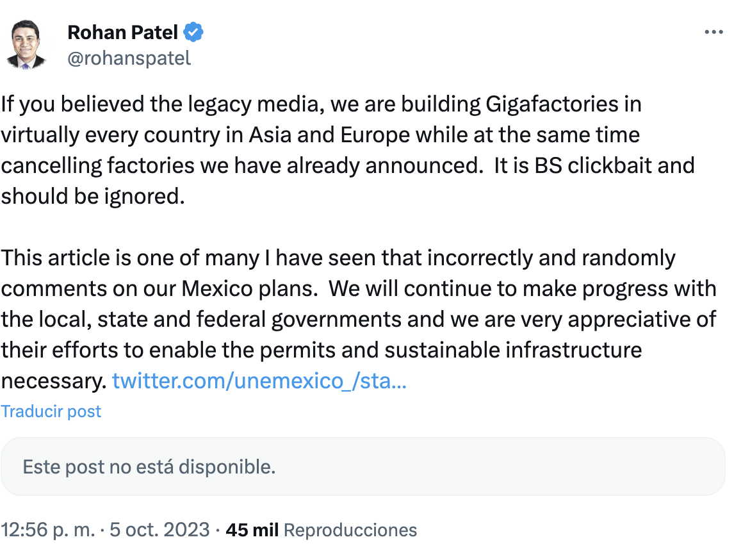
Task: Click the word Gigafactories in the post
Action: pos(552,104)
